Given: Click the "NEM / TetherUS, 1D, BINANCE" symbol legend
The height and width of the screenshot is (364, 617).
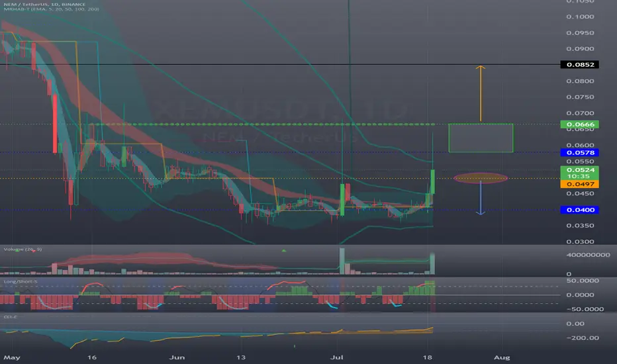Looking at the screenshot, I should [44, 5].
